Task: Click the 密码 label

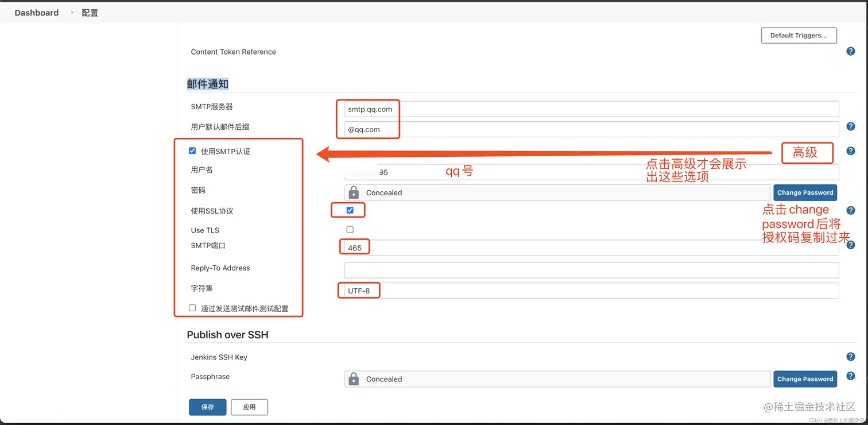Action: point(198,190)
